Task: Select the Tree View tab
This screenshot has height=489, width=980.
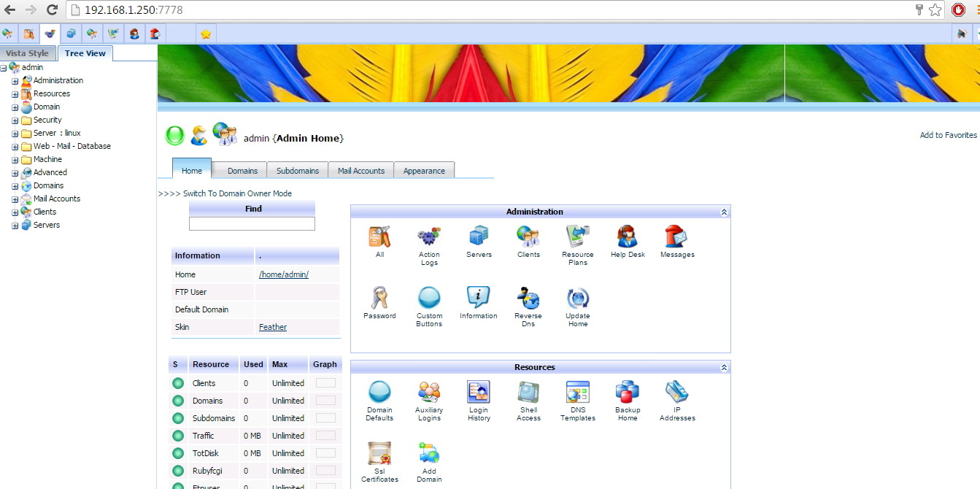Action: [85, 53]
